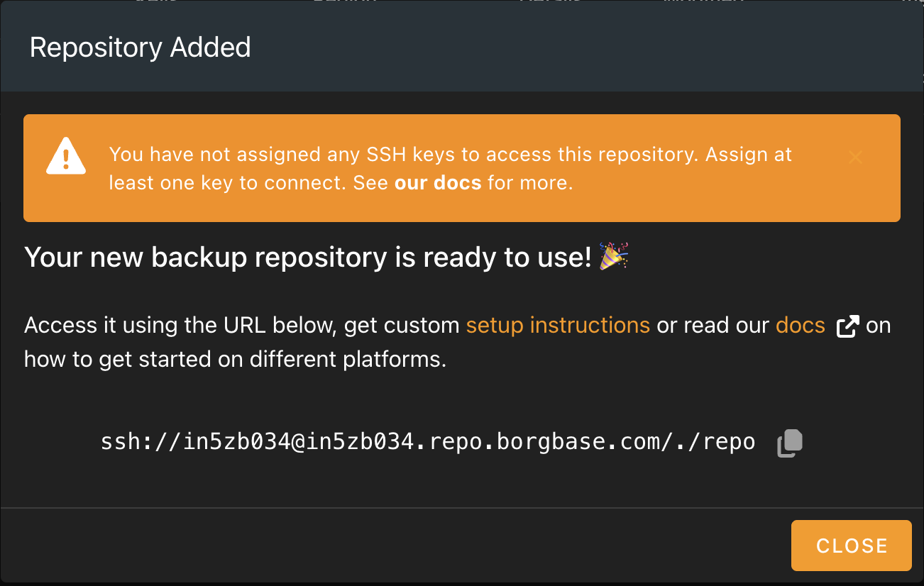Click our docs in the warning message
The image size is (924, 586).
[437, 182]
